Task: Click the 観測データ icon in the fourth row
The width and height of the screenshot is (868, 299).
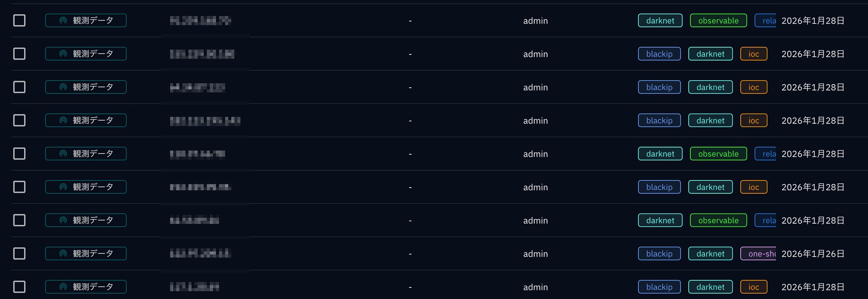Action: point(63,120)
